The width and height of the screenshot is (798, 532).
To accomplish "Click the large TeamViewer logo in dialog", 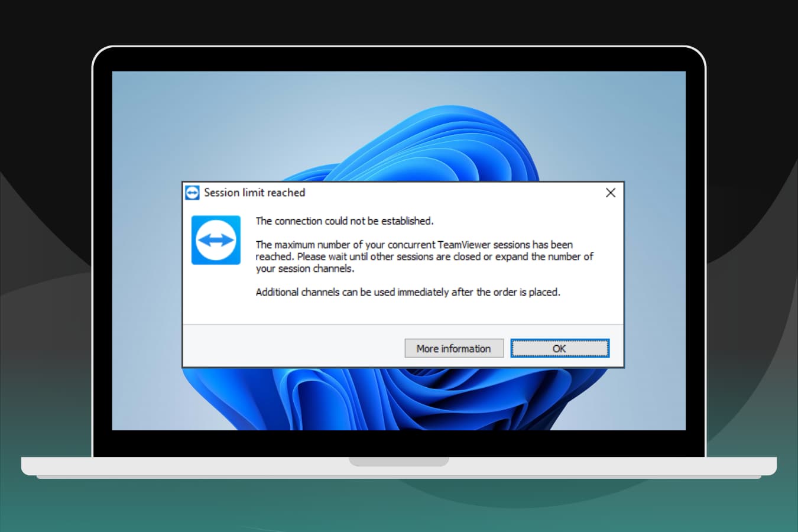I will 216,240.
